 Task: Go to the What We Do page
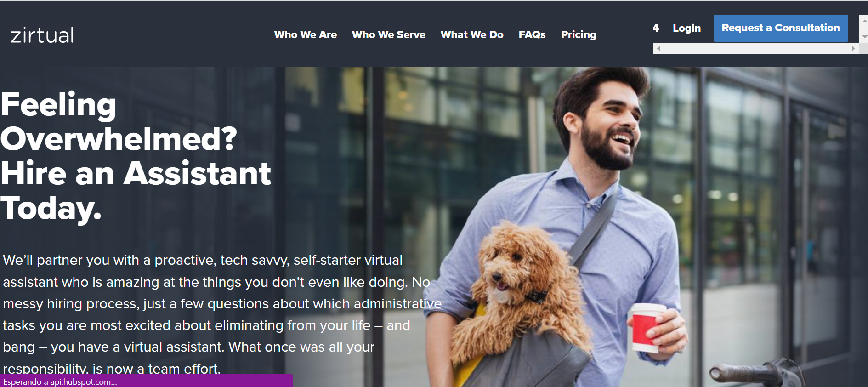click(x=472, y=35)
